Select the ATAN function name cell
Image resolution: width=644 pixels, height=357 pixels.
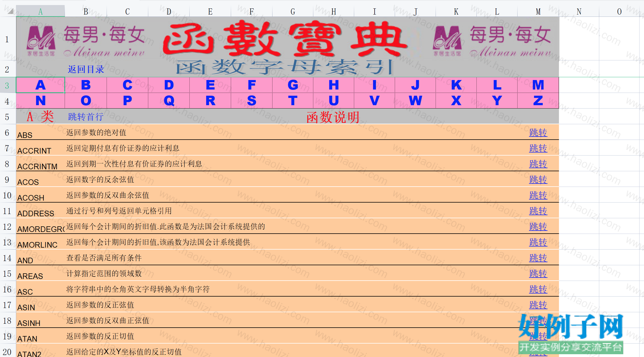(x=41, y=336)
